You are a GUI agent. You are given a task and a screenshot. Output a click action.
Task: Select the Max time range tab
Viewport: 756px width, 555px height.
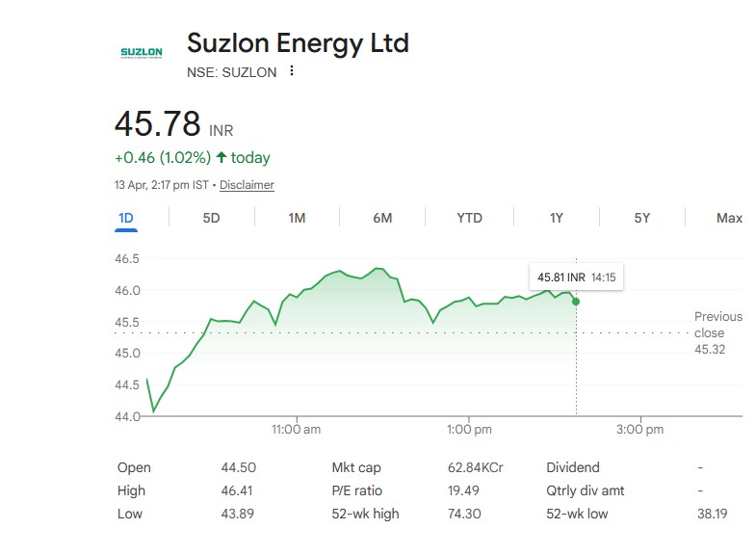(729, 218)
